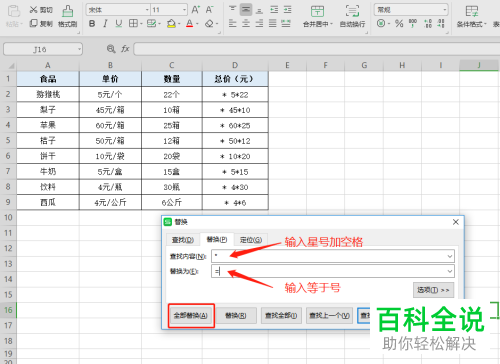Toggle italic formatting
Image resolution: width=500 pixels, height=364 pixels.
105,24
